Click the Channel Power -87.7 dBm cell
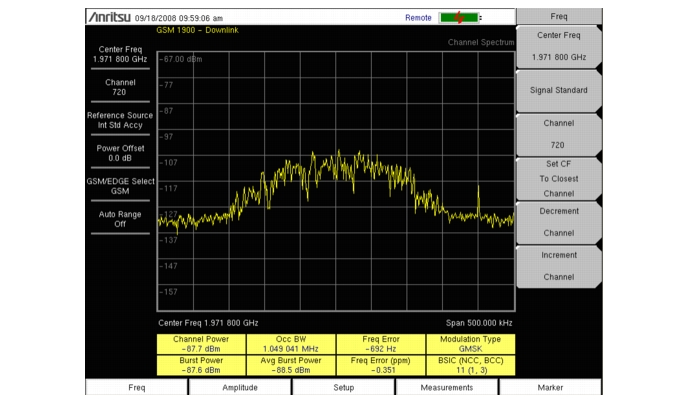Viewport: 689px width, 402px height. click(x=201, y=344)
